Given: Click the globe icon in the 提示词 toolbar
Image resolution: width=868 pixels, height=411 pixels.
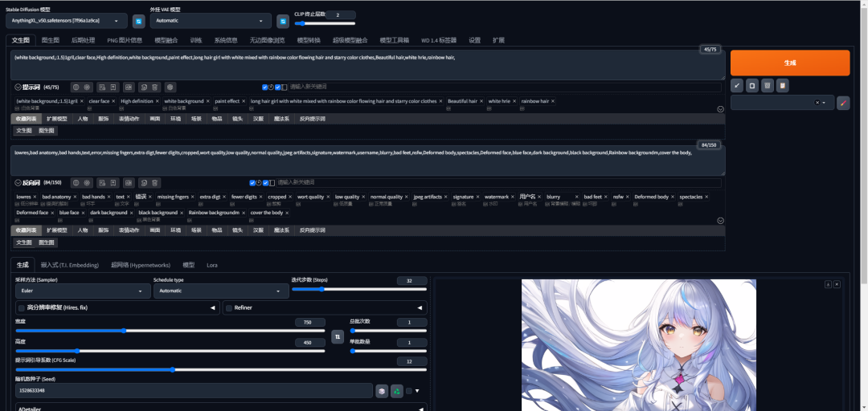Looking at the screenshot, I should click(76, 87).
